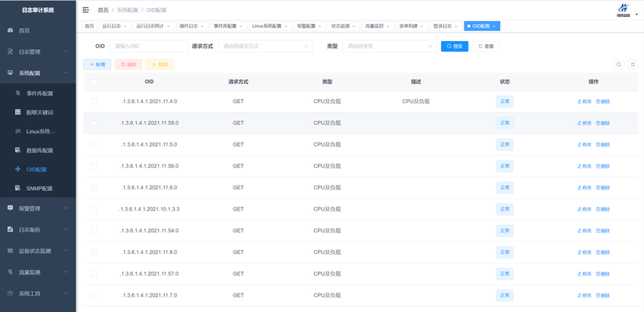This screenshot has height=312, width=644.
Task: Collapse the 系统配置 sidebar menu
Action: point(66,73)
